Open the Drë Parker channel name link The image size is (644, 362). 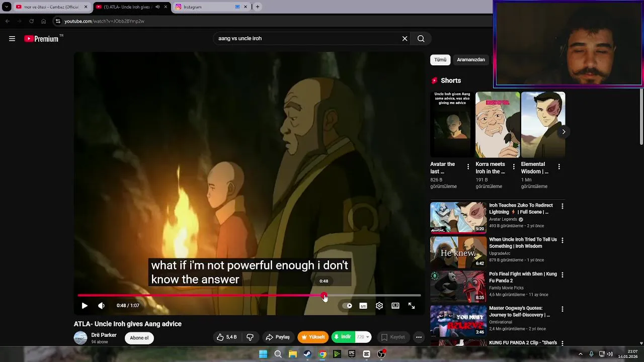[104, 335]
